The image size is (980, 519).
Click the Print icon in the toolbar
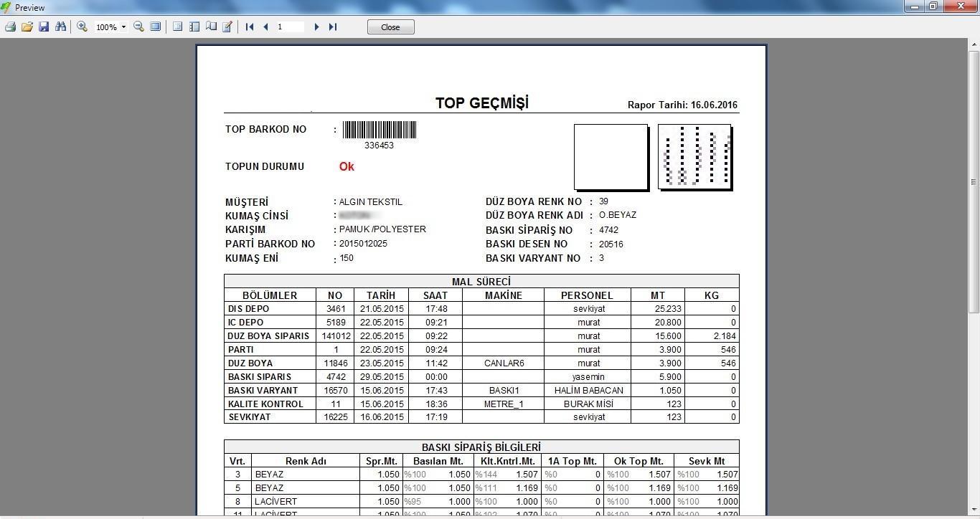click(x=10, y=27)
